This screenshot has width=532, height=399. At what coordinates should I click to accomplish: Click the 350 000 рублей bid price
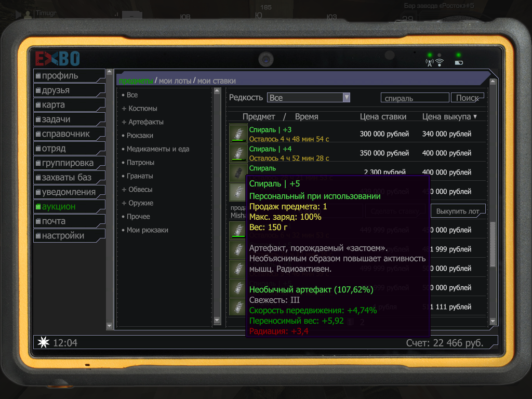coord(384,153)
